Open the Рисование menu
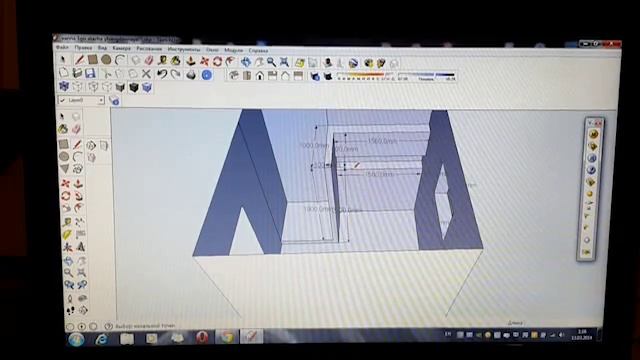The height and width of the screenshot is (360, 640). (x=149, y=49)
